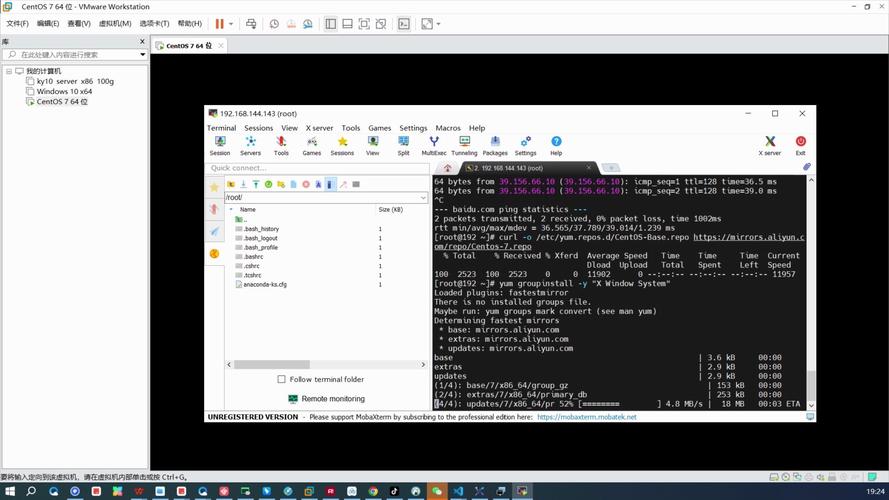Click the Name column header
Image resolution: width=889 pixels, height=500 pixels.
point(248,210)
